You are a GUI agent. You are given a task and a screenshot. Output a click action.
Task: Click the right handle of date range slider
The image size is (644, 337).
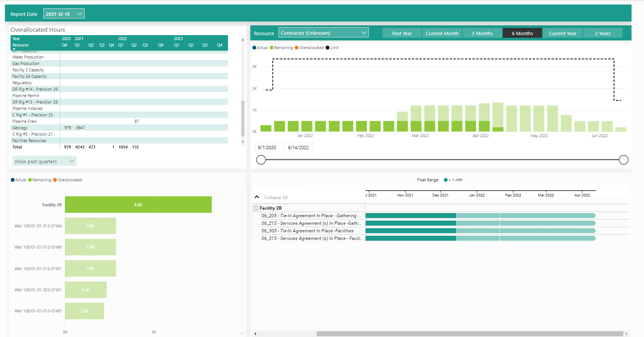tap(623, 160)
